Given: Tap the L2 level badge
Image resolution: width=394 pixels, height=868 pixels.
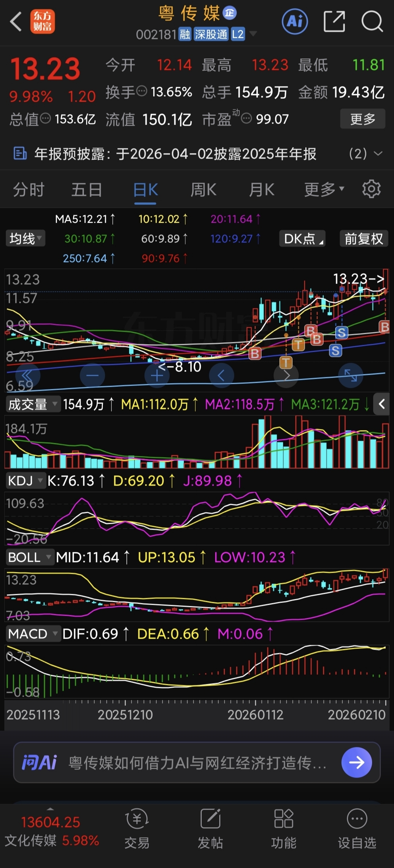Looking at the screenshot, I should click(x=238, y=35).
